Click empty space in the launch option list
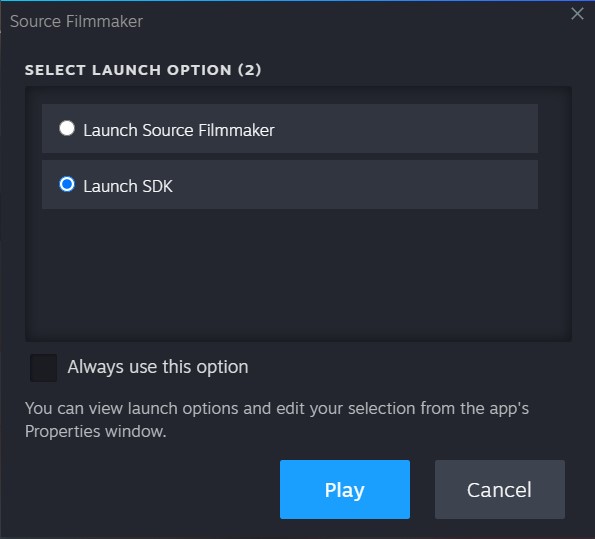The image size is (595, 539). click(x=298, y=273)
